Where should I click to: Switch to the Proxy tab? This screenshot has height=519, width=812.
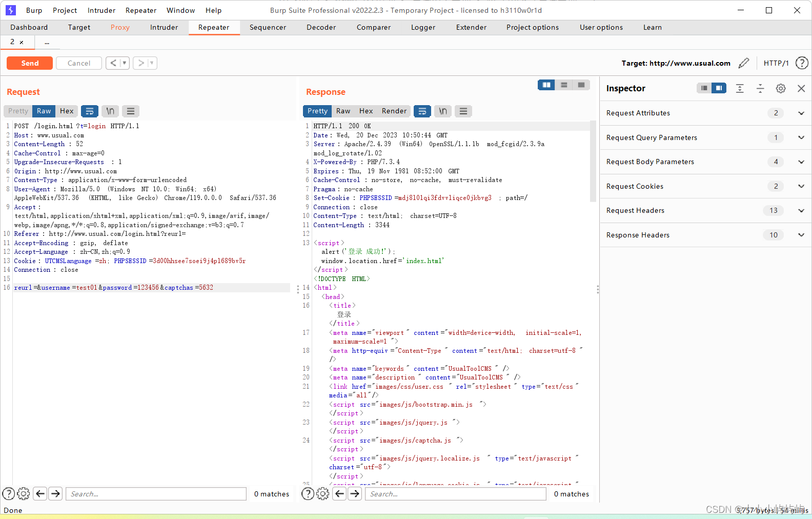tap(120, 27)
